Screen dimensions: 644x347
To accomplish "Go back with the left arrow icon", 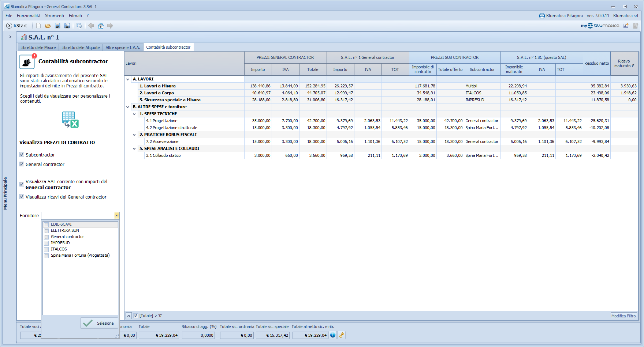I will (x=91, y=26).
